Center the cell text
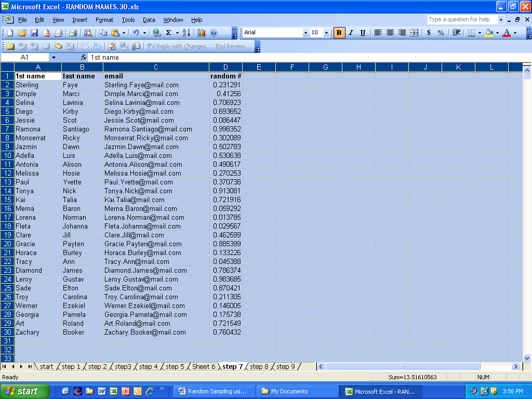Image resolution: width=532 pixels, height=399 pixels. pyautogui.click(x=390, y=33)
